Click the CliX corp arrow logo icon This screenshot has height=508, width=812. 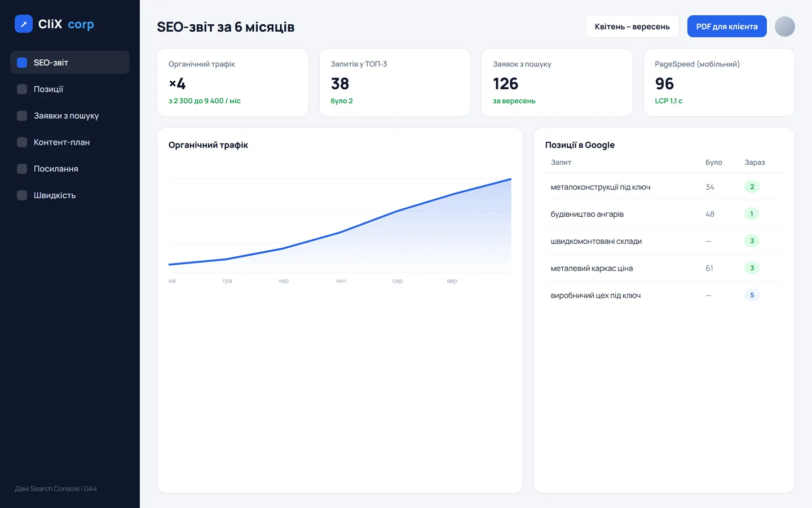pyautogui.click(x=24, y=24)
